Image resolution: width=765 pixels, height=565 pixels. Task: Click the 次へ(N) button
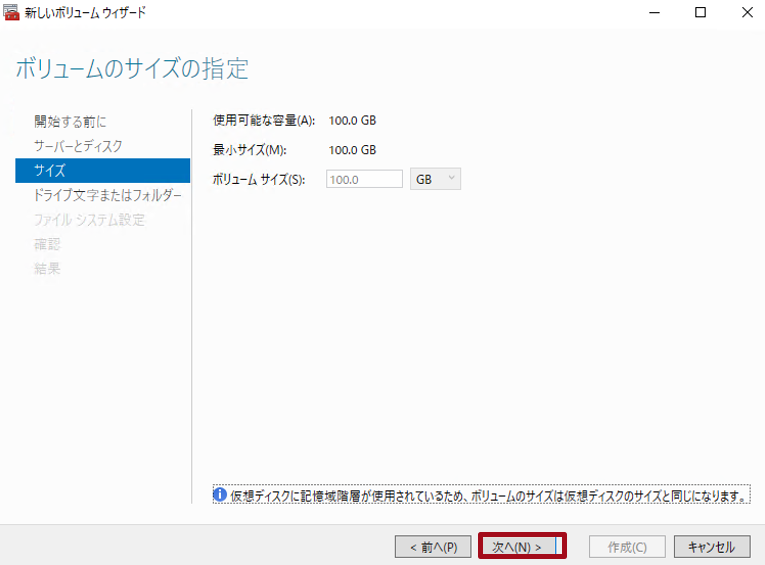tap(522, 546)
